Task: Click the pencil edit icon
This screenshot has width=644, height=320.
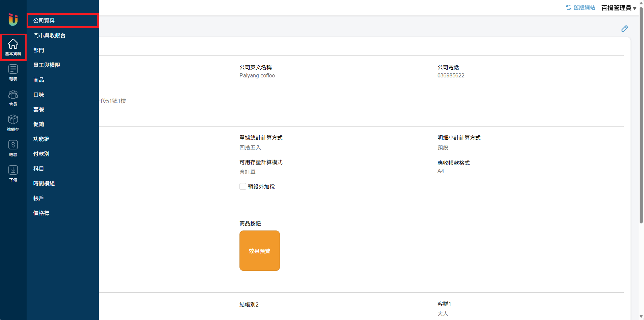Action: click(x=624, y=29)
